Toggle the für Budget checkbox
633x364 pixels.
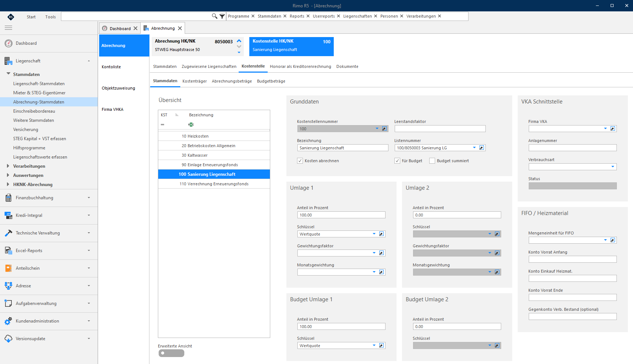397,161
